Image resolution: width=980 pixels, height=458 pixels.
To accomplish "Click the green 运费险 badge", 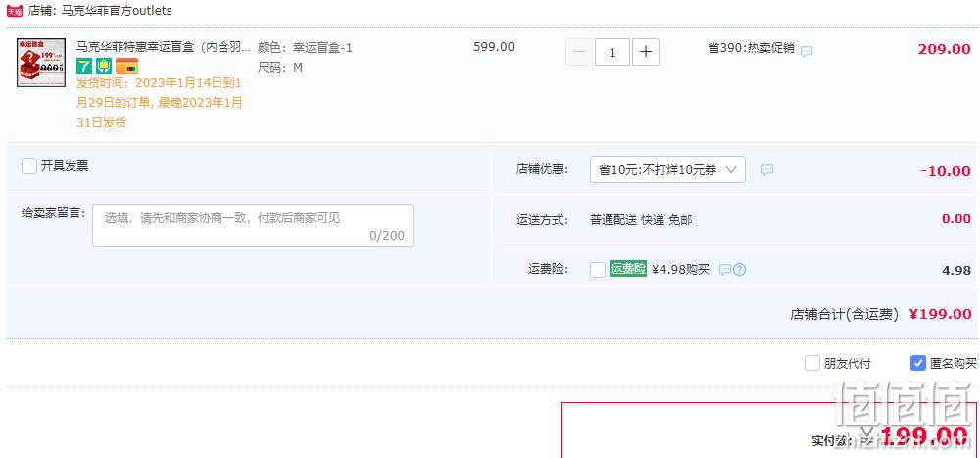I will [x=628, y=269].
